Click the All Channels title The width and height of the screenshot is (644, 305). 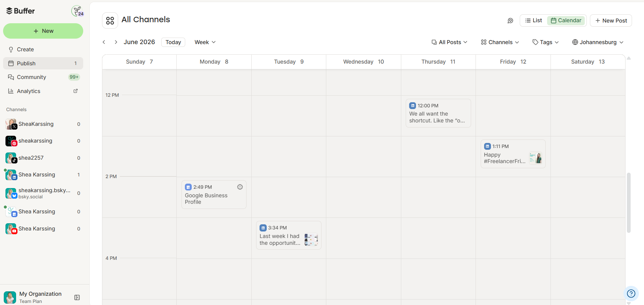[146, 19]
